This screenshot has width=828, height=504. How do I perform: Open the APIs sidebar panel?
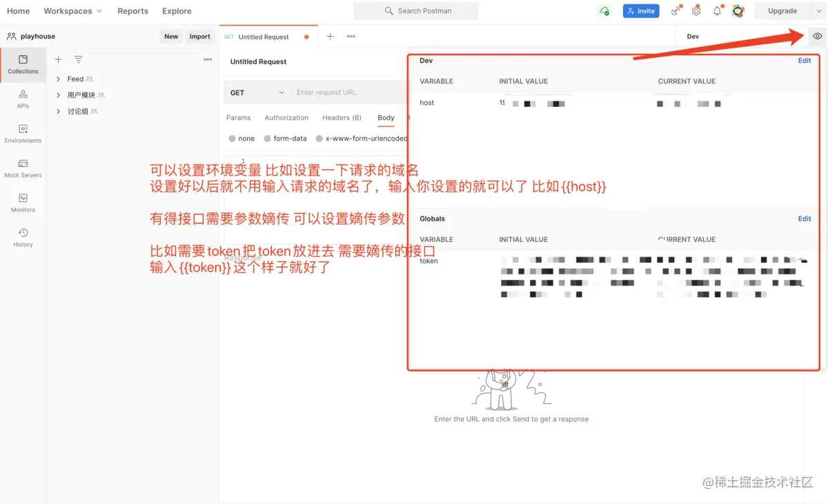point(23,99)
